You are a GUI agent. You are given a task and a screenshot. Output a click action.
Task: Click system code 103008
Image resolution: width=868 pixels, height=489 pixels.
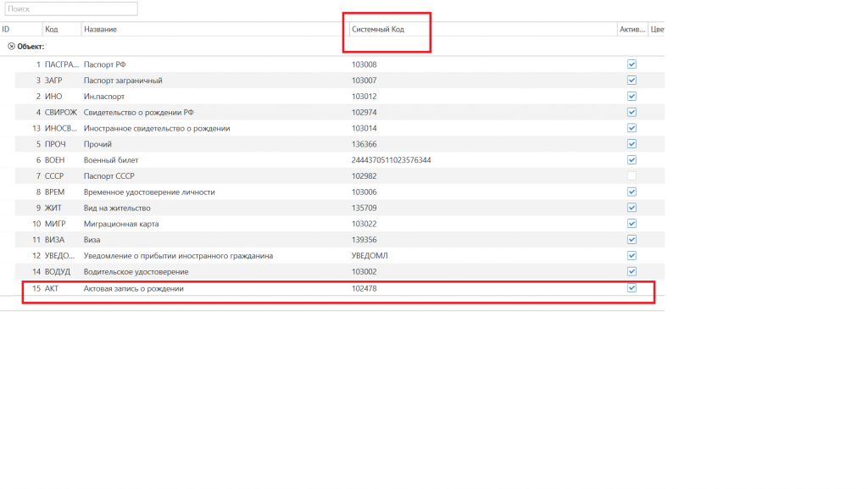[364, 64]
